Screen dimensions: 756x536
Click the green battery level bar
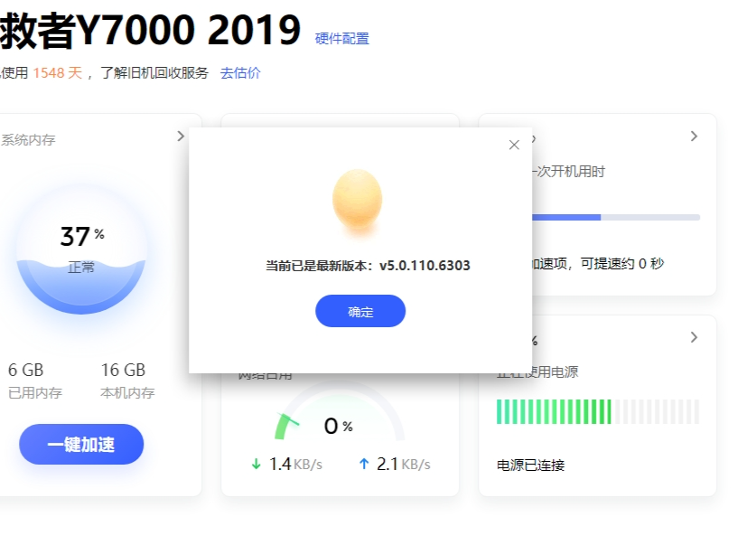pos(598,411)
